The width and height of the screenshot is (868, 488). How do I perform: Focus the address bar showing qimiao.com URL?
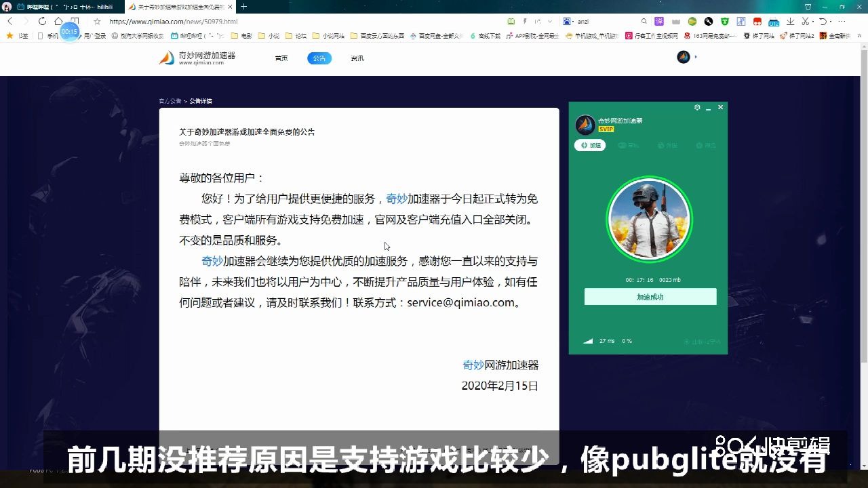tap(298, 22)
